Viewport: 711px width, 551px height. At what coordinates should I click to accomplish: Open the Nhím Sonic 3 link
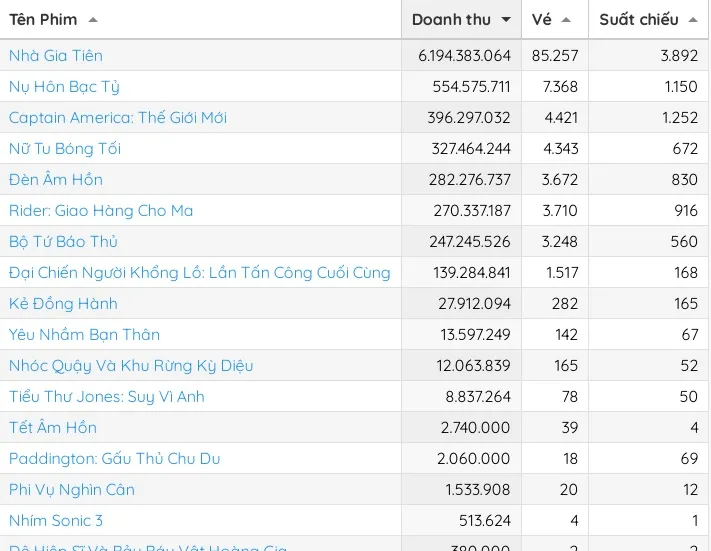(x=56, y=521)
